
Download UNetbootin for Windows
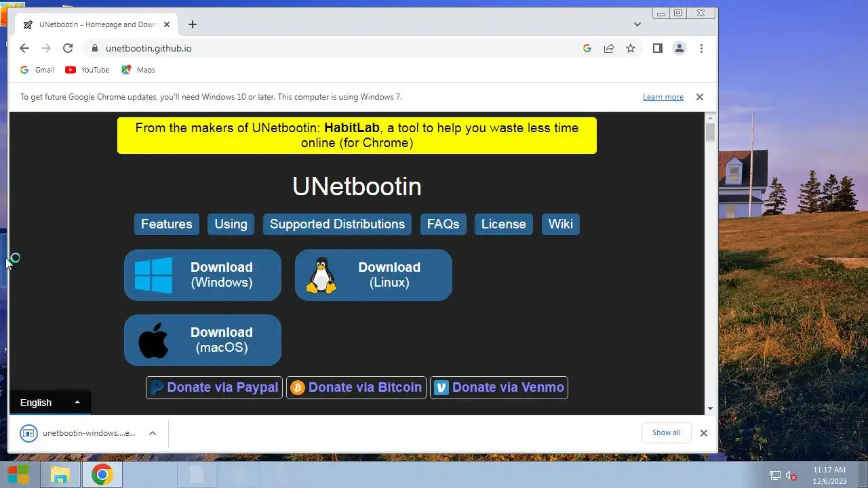[203, 275]
